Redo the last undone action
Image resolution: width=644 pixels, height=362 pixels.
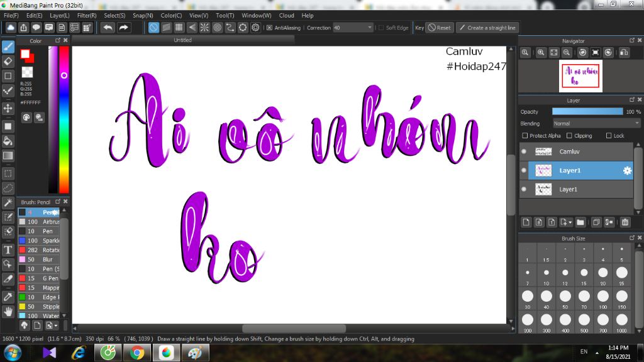pyautogui.click(x=123, y=28)
